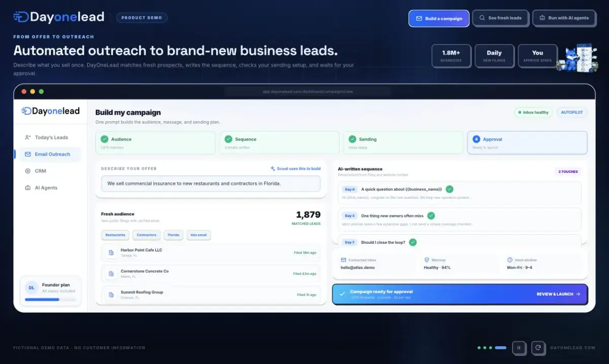This screenshot has width=609, height=364.
Task: Click the green checkmark on the Sequence step
Action: [x=228, y=139]
